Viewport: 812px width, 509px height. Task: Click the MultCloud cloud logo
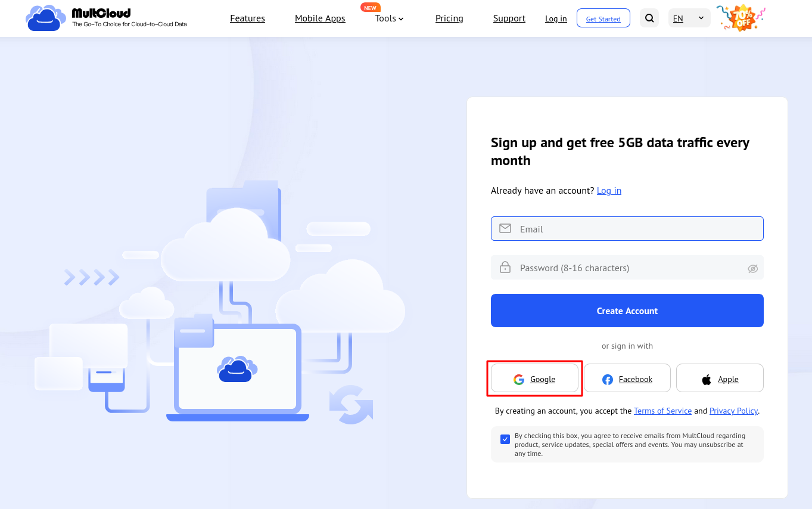coord(45,18)
